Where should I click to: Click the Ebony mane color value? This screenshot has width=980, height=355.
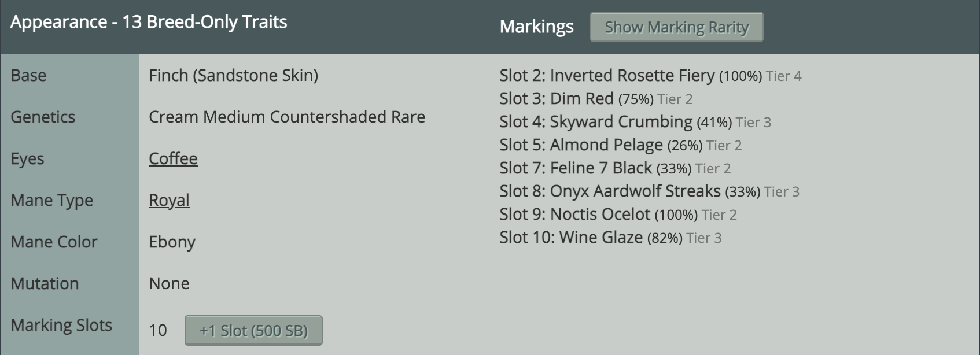[x=172, y=242]
